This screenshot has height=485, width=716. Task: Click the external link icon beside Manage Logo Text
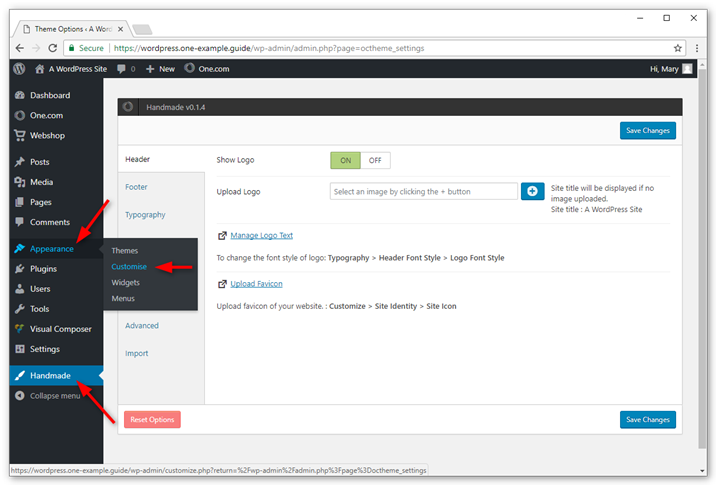(222, 236)
